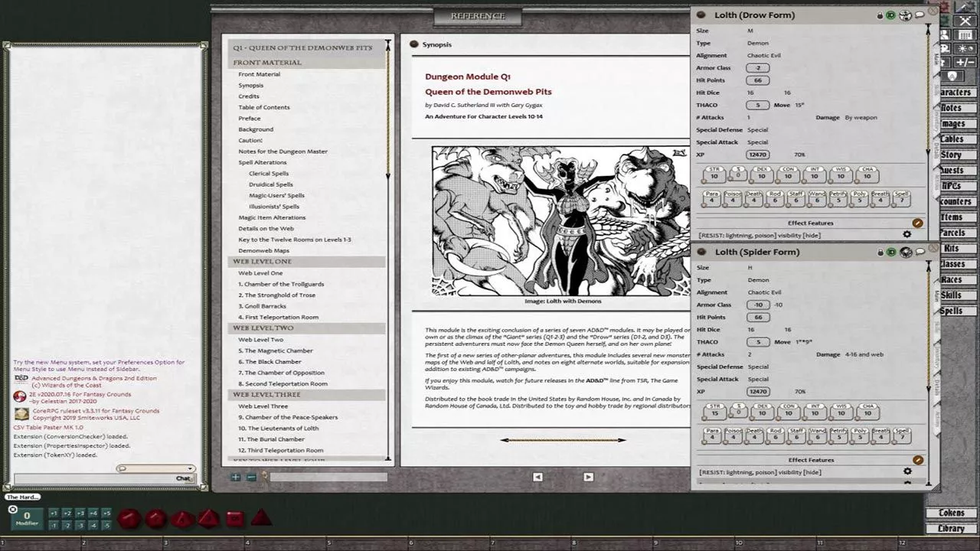Open the crossed swords combat tracker

tap(965, 21)
